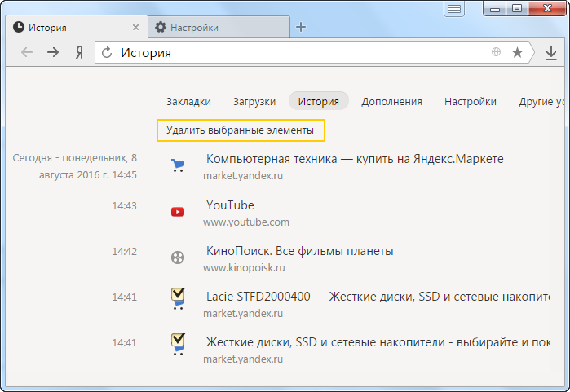Reload the page with the refresh icon
Screen dimensions: 570x392
107,53
